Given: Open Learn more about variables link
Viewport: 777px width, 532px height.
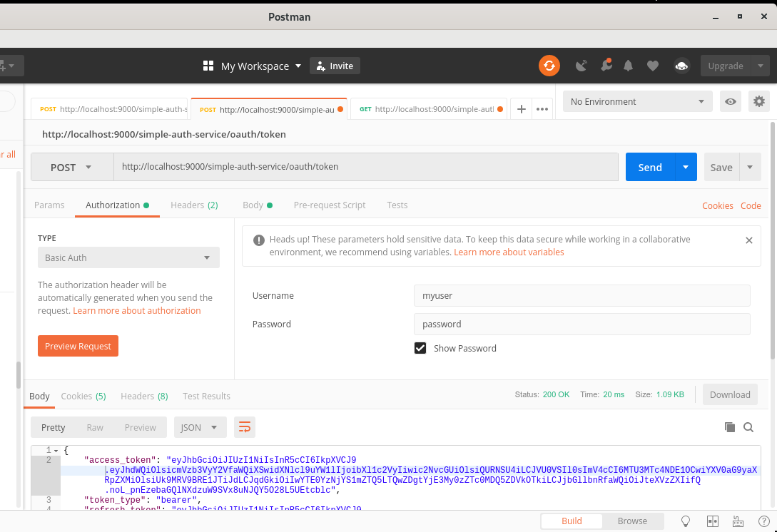Looking at the screenshot, I should pos(509,252).
